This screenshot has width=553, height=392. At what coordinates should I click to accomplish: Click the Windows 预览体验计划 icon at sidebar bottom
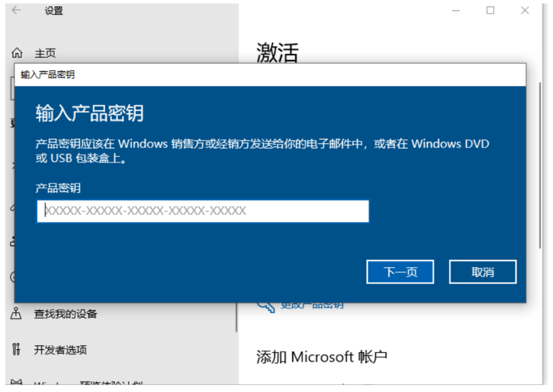pyautogui.click(x=16, y=383)
